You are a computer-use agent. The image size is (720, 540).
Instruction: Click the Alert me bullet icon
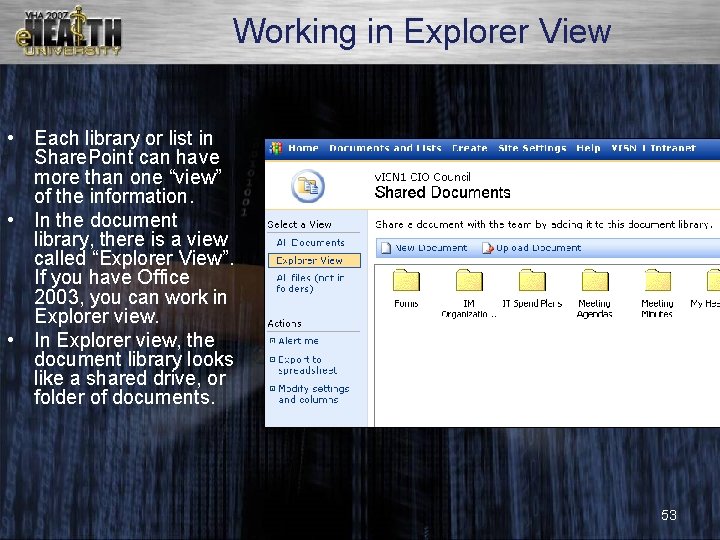point(272,341)
